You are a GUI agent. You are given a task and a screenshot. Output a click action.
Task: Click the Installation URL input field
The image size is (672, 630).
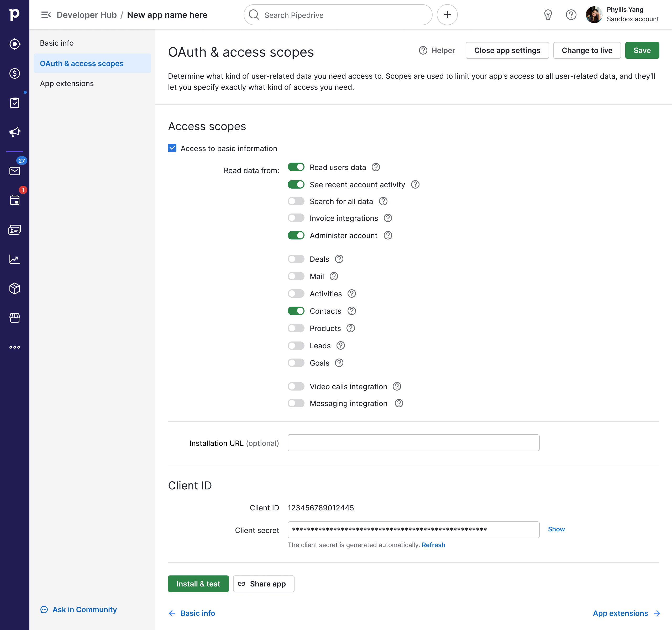(x=413, y=443)
